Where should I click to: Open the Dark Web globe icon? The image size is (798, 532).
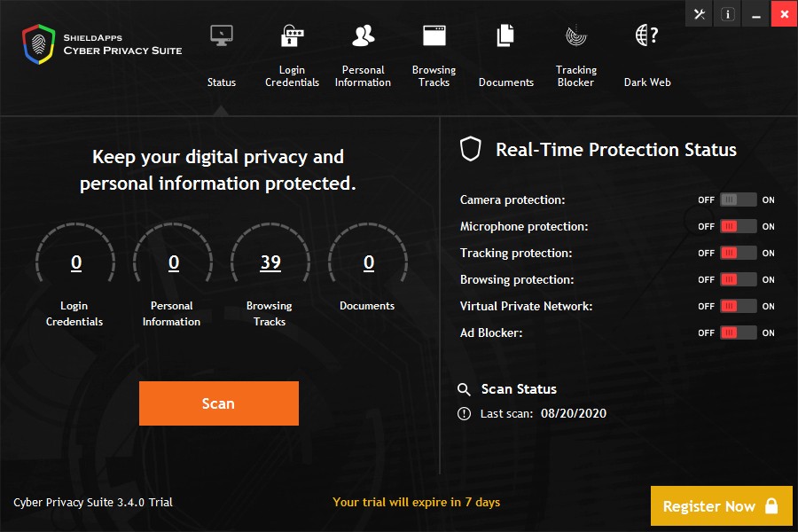pos(647,37)
